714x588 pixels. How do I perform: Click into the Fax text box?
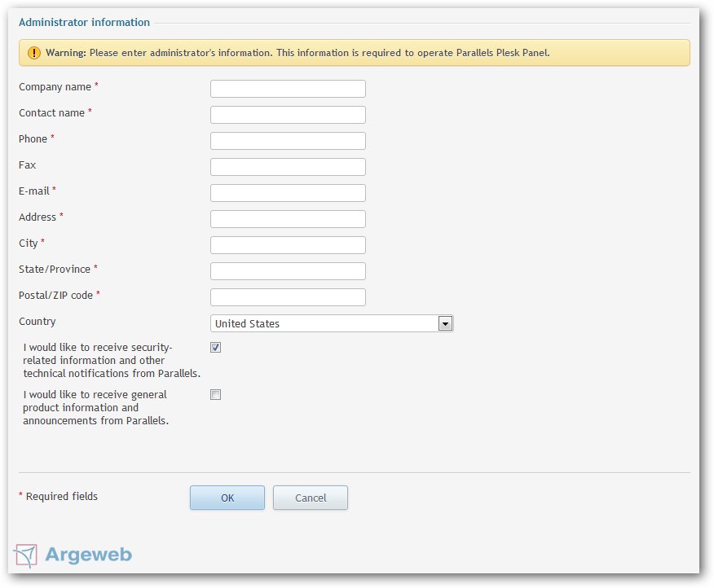coord(288,167)
